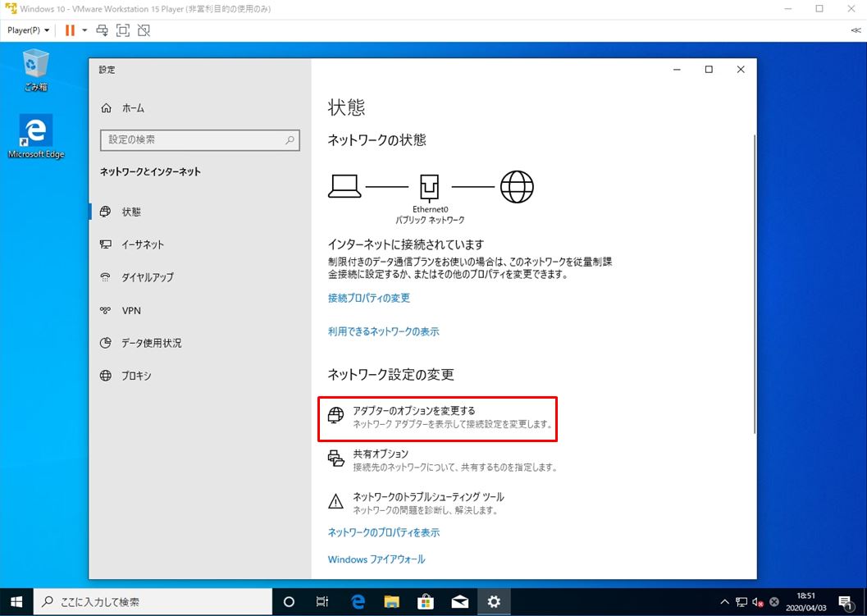The height and width of the screenshot is (616, 867).
Task: Open the Mail app from taskbar
Action: (x=459, y=601)
